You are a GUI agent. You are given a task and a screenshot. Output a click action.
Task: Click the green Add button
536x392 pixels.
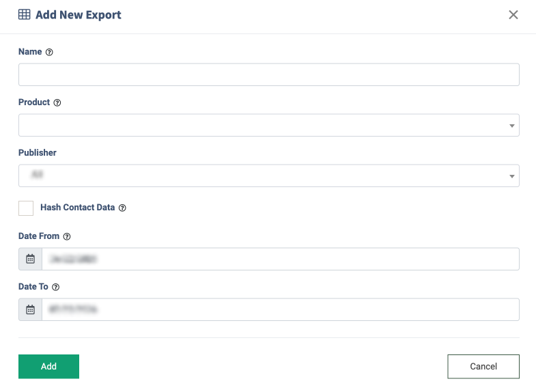coord(49,366)
